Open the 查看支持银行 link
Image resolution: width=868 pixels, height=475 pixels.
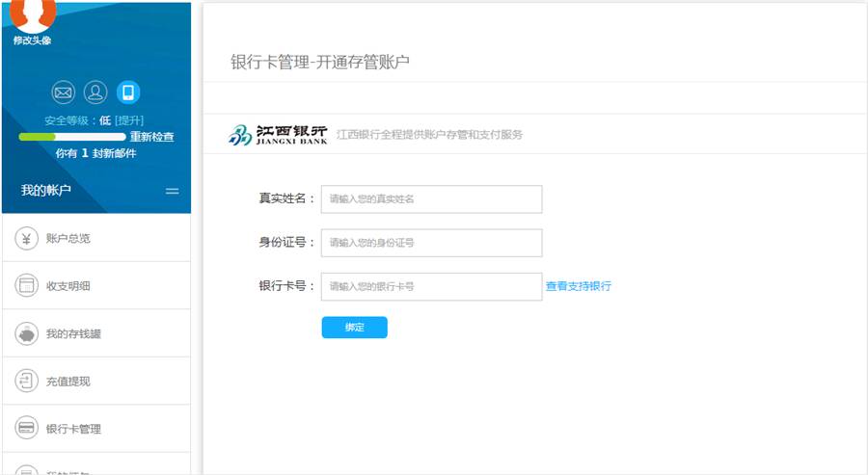(579, 286)
